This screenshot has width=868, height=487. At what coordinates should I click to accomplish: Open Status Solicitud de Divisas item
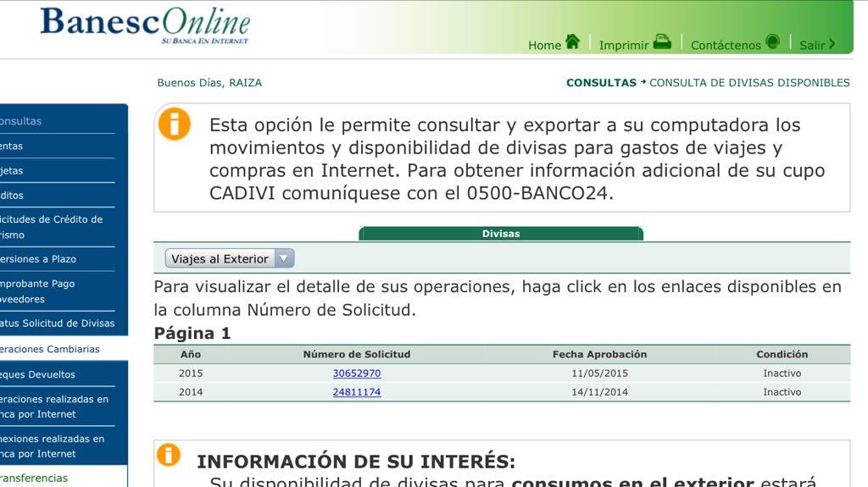point(57,324)
